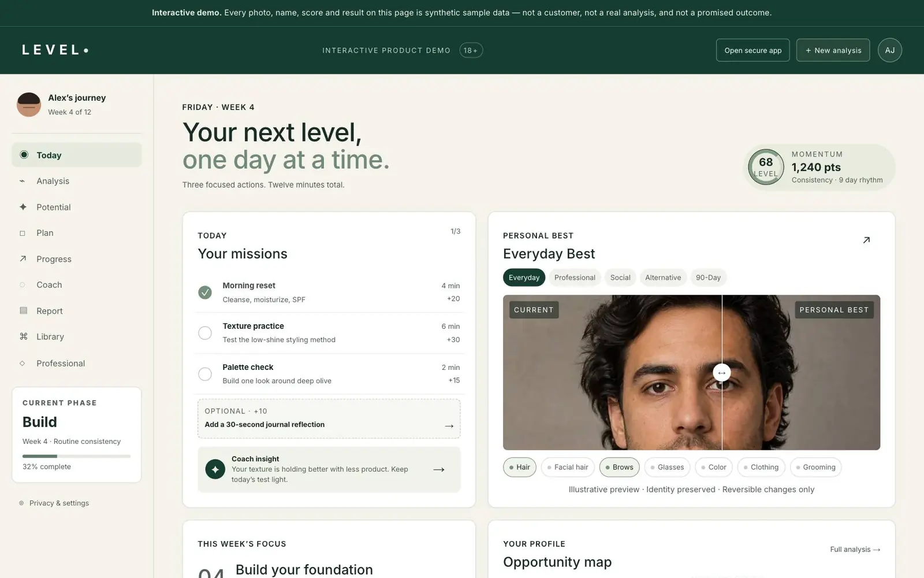Viewport: 924px width, 578px height.
Task: Click the Plan square icon
Action: 23,233
